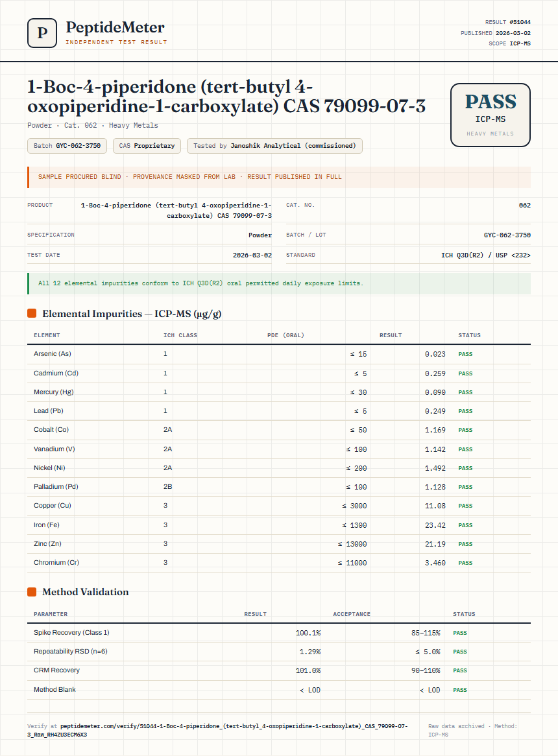Click PASS status in Arsenic row

coord(465,354)
